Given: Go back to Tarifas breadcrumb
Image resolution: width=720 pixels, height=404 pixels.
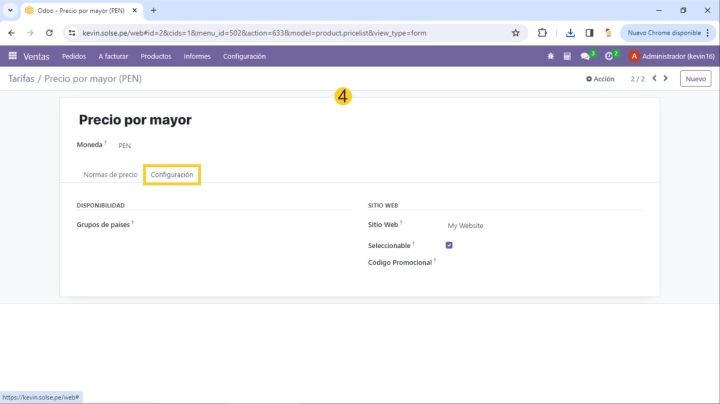Looking at the screenshot, I should click(x=20, y=78).
